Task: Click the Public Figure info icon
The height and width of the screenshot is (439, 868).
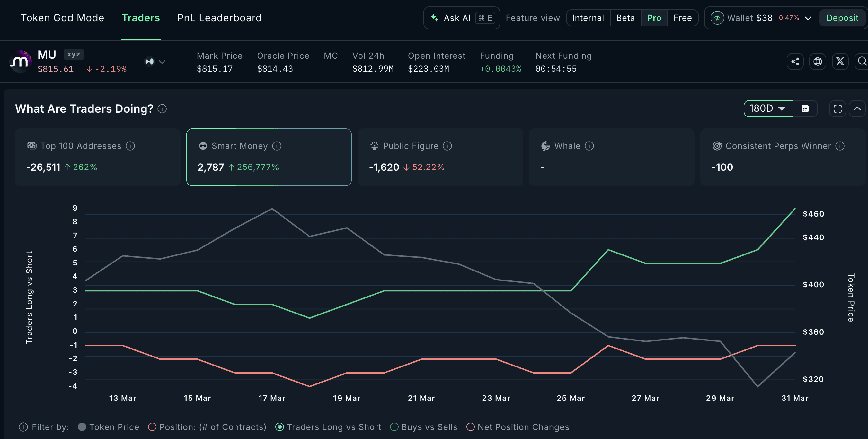Action: click(x=447, y=146)
